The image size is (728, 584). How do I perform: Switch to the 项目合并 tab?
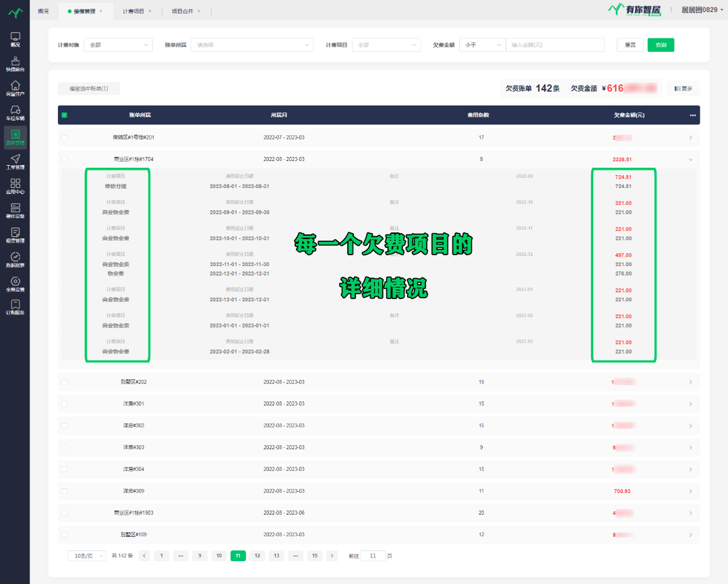click(183, 11)
